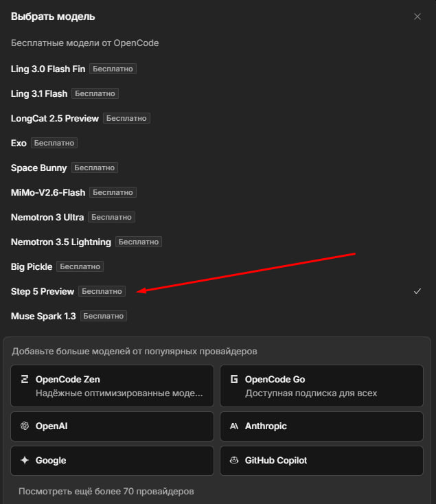Click the Бесплатно badge beside Nemotron 3 Ultra
Viewport: 436px width, 504px height.
(x=111, y=217)
